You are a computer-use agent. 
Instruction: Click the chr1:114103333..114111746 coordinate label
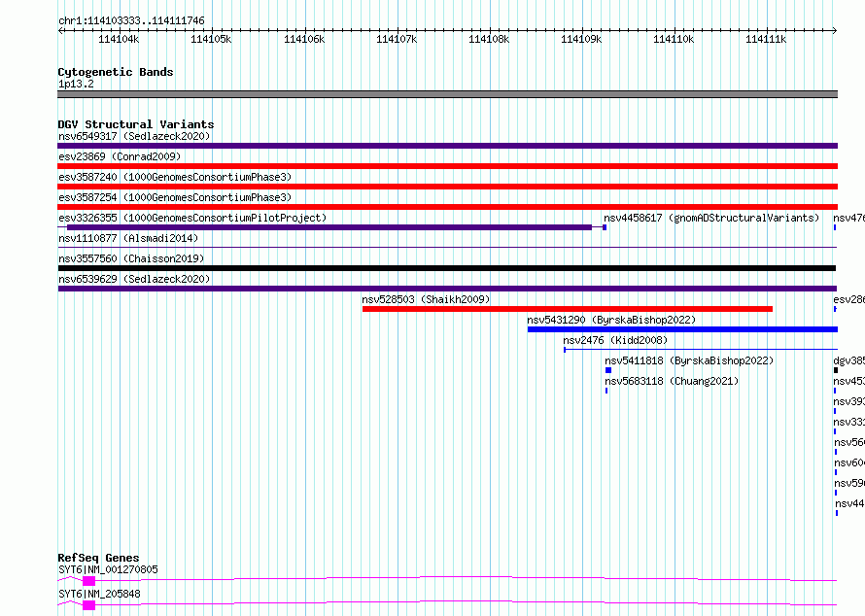click(131, 21)
